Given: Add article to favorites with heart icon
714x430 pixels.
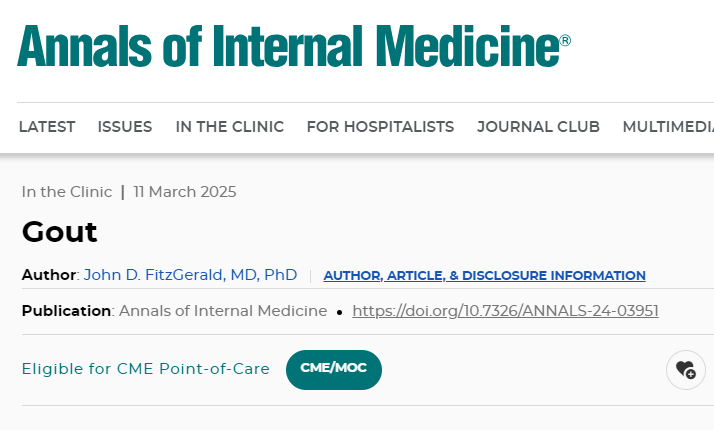Looking at the screenshot, I should point(686,369).
